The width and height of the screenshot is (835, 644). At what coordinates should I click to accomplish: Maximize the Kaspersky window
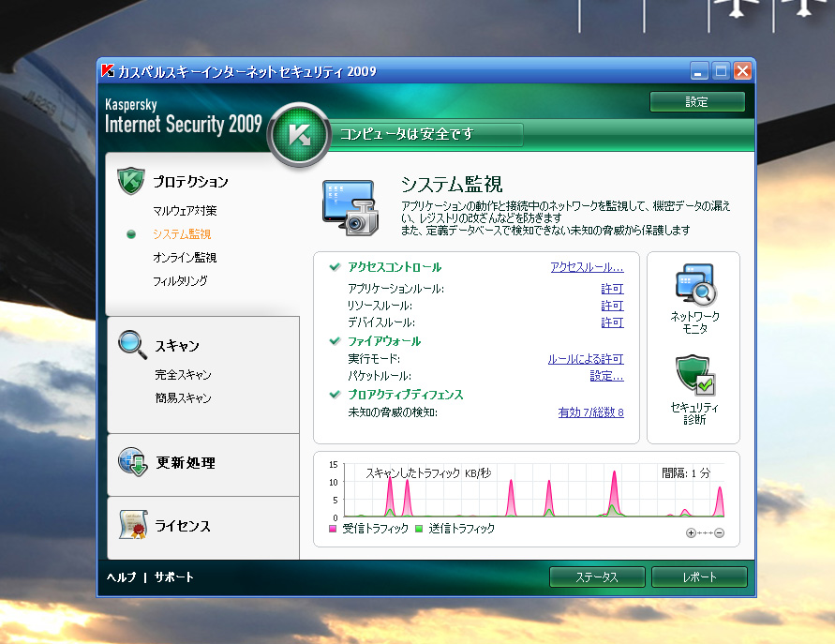click(721, 70)
